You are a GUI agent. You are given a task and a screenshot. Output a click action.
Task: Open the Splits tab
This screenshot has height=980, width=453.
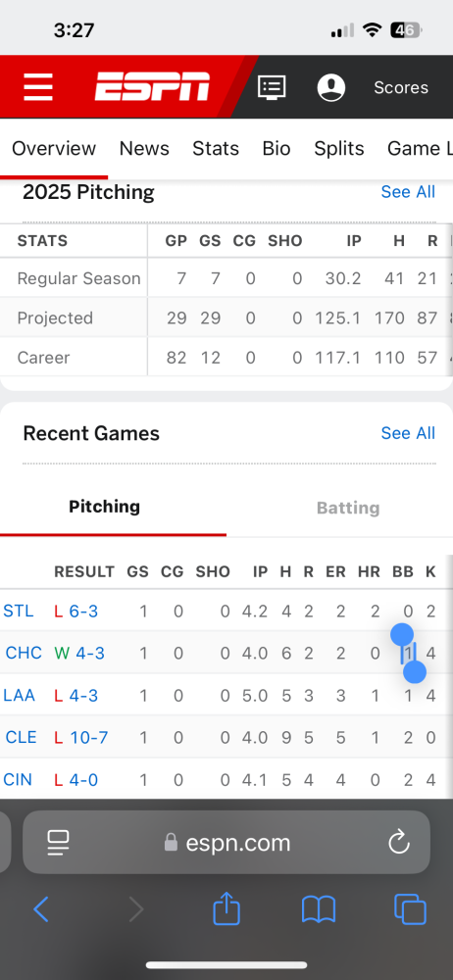coord(339,148)
